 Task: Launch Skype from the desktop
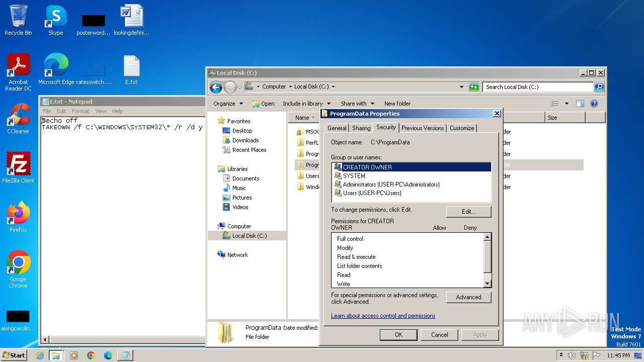[x=55, y=20]
